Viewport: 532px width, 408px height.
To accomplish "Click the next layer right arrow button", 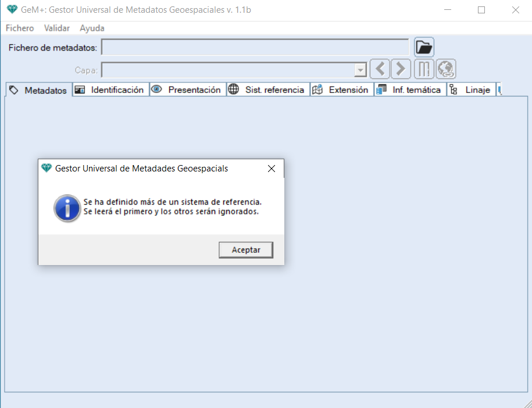I will coord(401,69).
